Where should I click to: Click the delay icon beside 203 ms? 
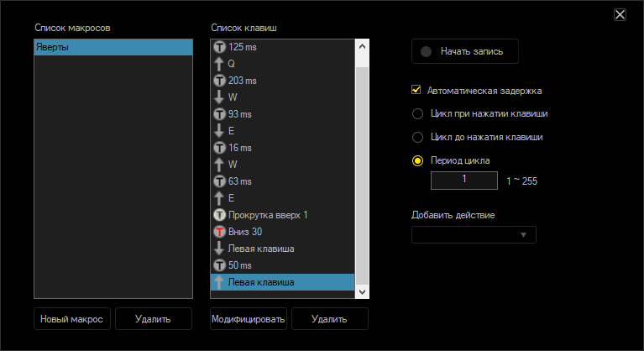click(x=220, y=81)
